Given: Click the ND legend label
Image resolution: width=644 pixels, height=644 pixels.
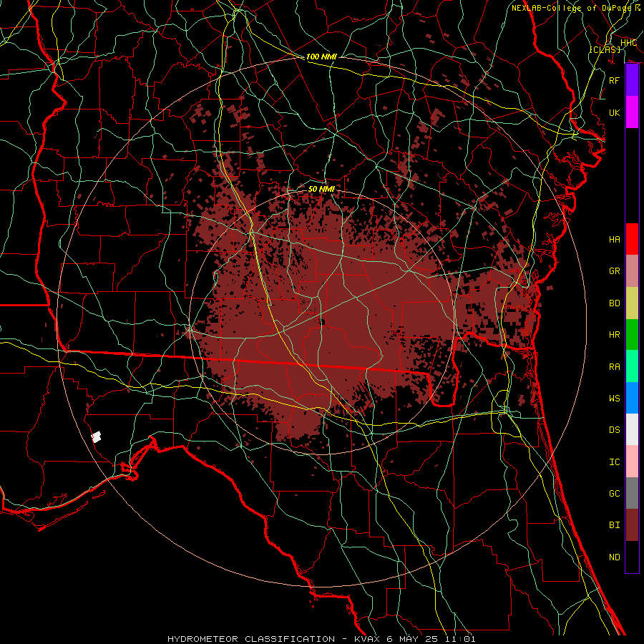Looking at the screenshot, I should [x=615, y=557].
